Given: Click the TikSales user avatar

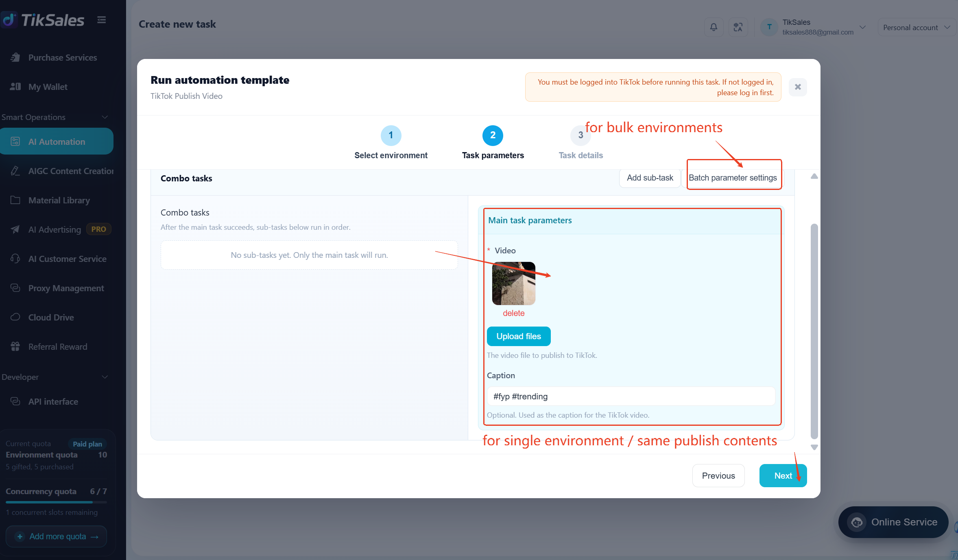Looking at the screenshot, I should click(769, 27).
